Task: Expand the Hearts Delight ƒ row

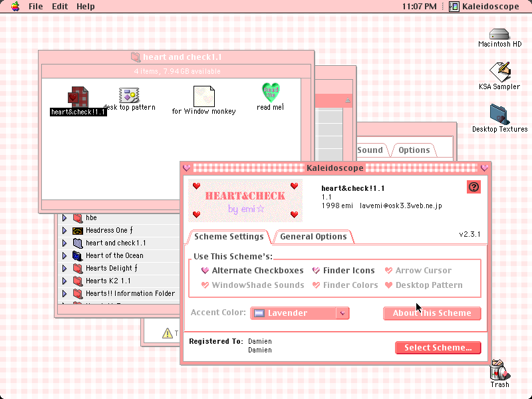Action: [65, 269]
